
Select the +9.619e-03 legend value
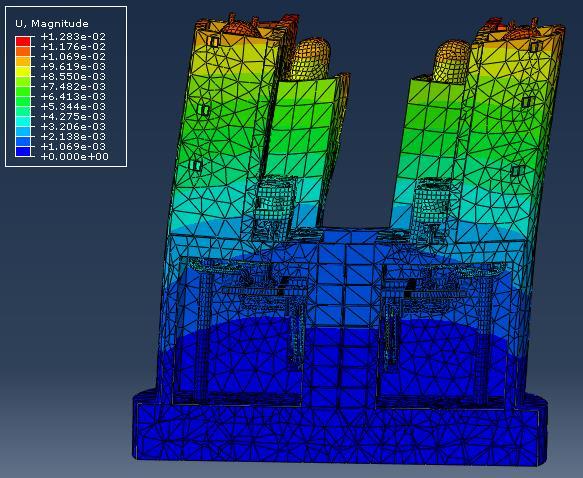(73, 67)
